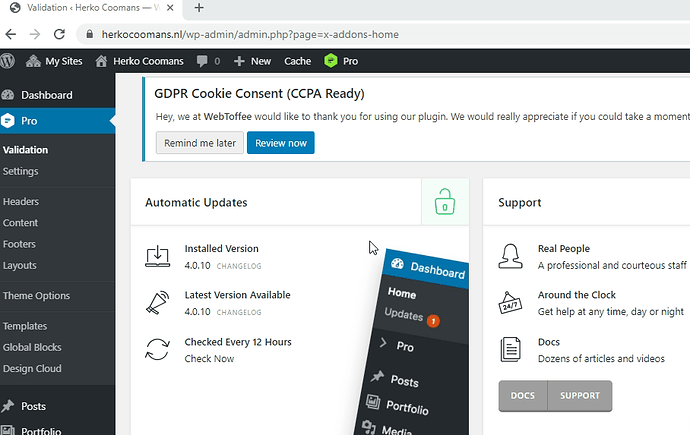
Task: Open Theme Options in the sidebar
Action: 37,296
